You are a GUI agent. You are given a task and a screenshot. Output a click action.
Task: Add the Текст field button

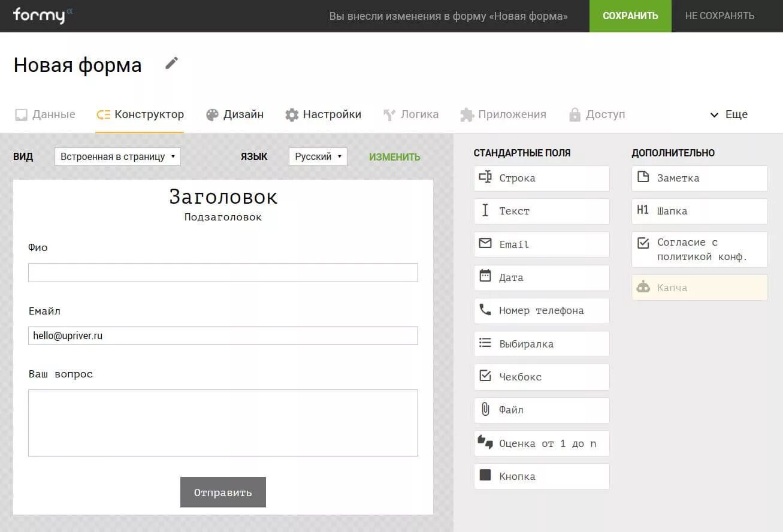[542, 211]
